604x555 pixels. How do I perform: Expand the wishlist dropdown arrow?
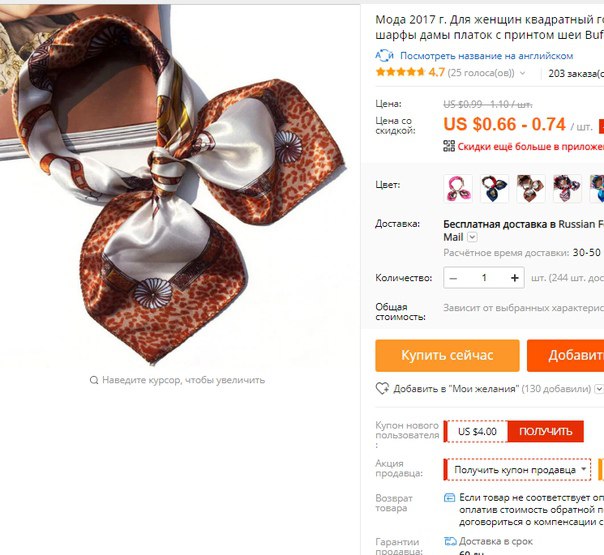(599, 389)
